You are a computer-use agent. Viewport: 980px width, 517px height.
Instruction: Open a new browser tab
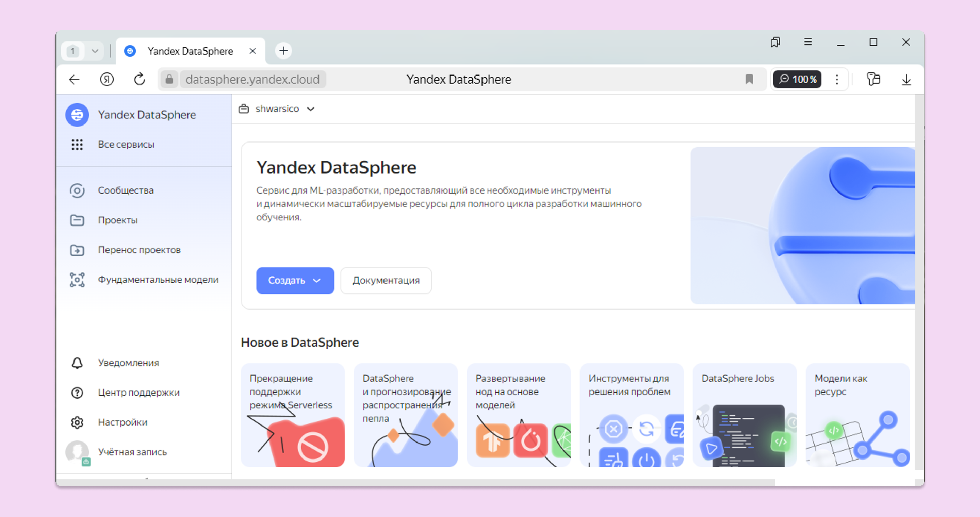tap(283, 51)
